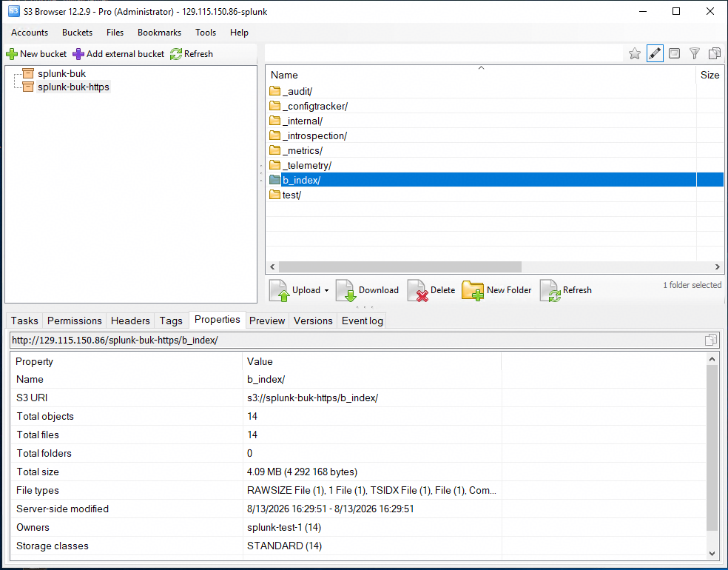Click the Upload button
This screenshot has width=728, height=570.
click(x=294, y=290)
